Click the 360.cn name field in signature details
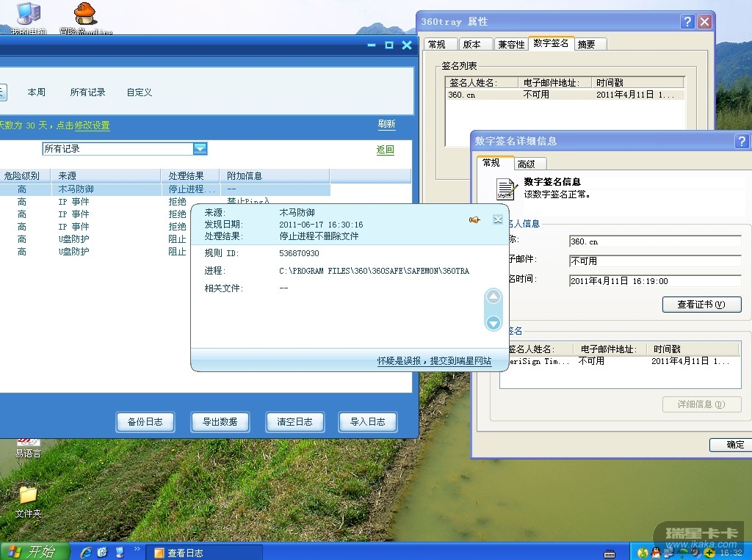 point(655,241)
